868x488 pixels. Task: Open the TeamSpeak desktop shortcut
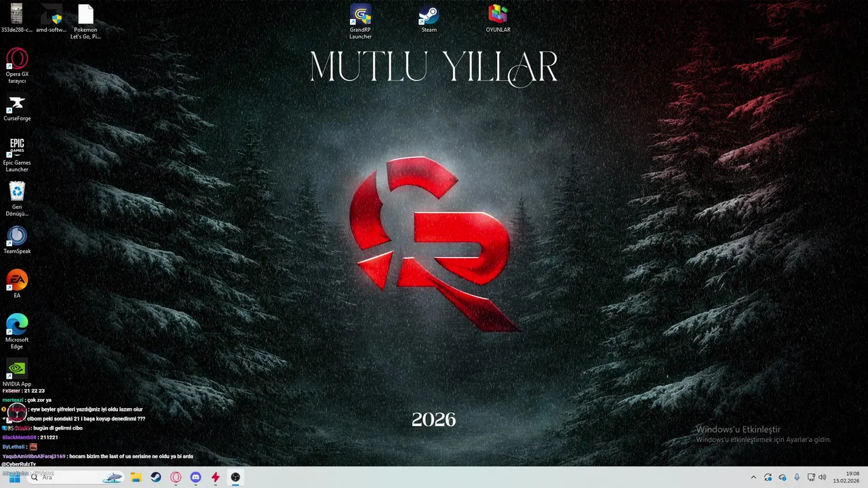point(17,241)
